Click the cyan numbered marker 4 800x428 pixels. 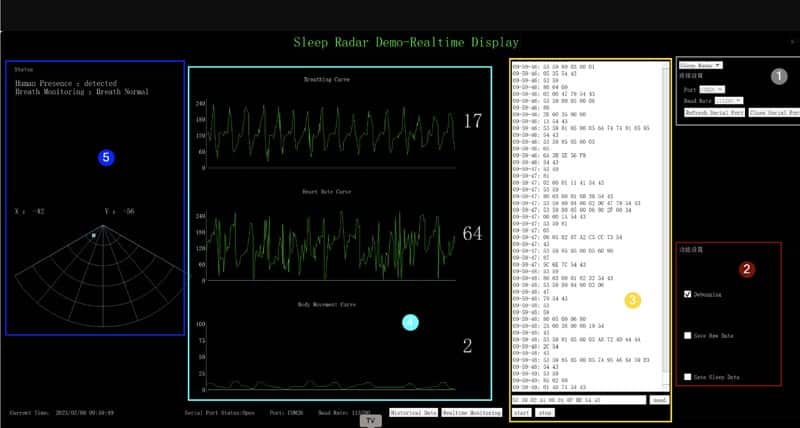click(x=409, y=321)
